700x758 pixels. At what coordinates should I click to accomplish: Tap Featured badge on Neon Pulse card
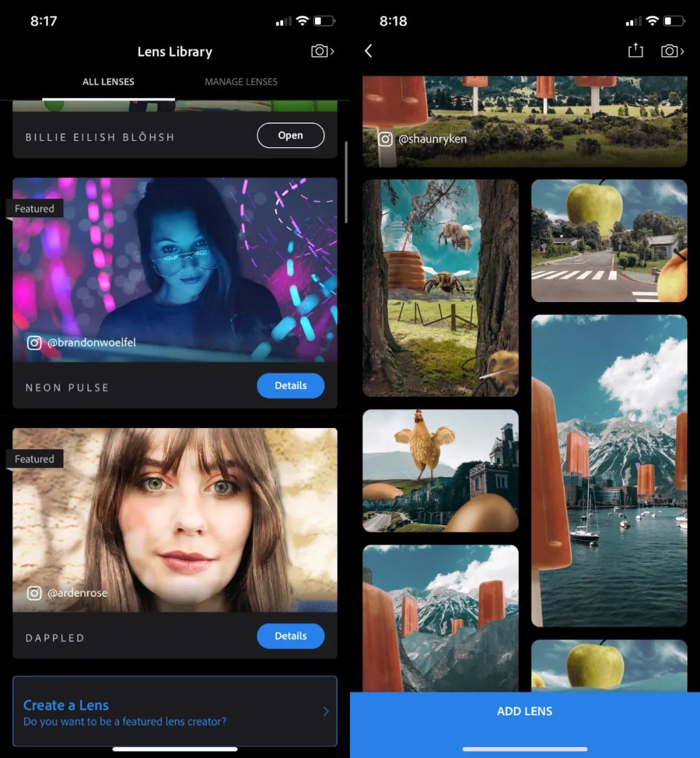[x=34, y=209]
